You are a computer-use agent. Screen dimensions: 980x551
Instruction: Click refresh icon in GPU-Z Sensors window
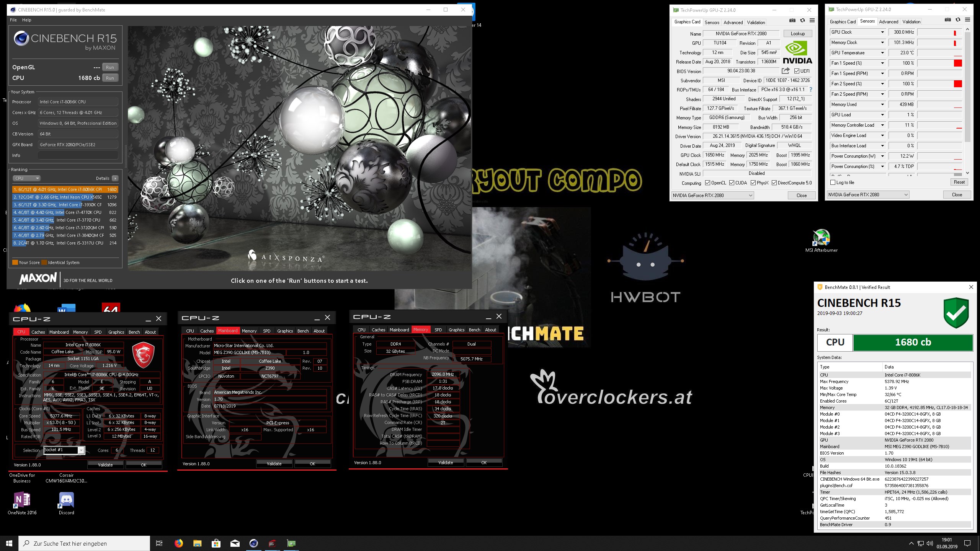(x=958, y=20)
